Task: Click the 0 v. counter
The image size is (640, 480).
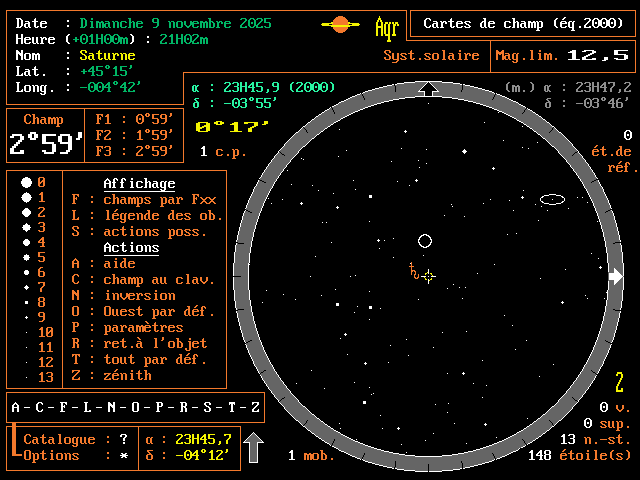Action: click(615, 407)
